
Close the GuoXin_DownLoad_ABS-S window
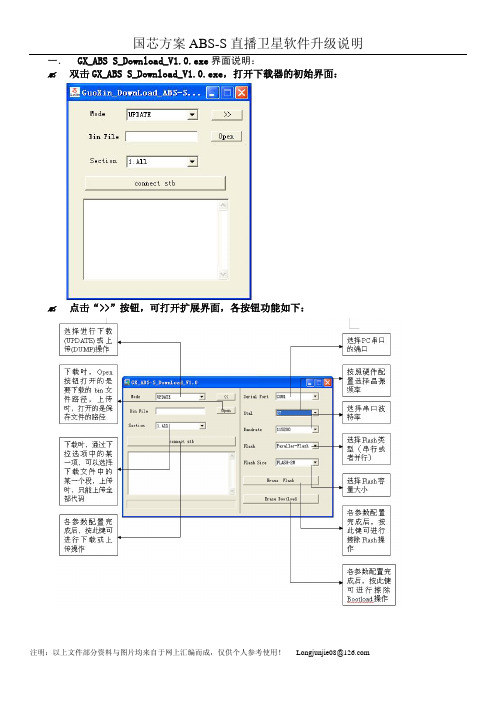coord(241,93)
